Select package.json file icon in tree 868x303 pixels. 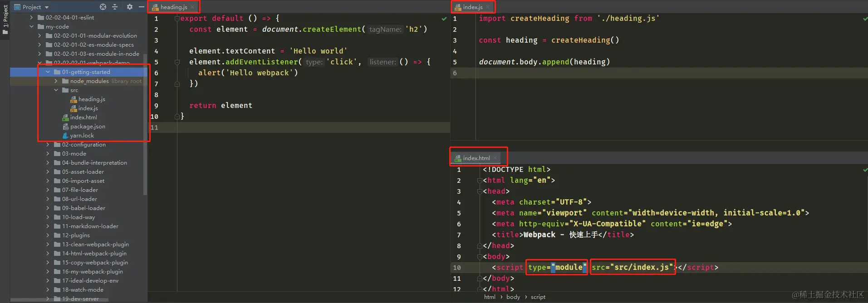tap(65, 127)
